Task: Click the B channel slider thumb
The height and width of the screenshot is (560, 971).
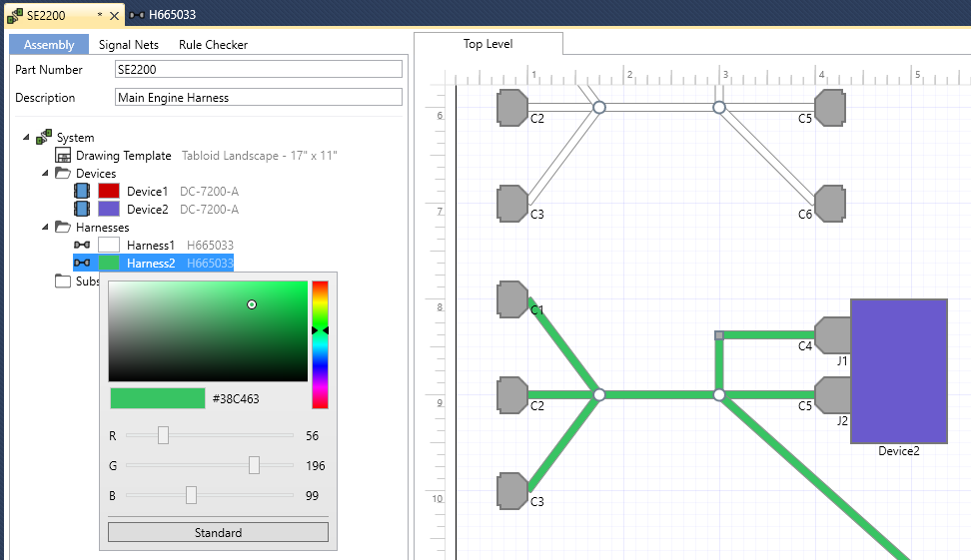Action: (192, 495)
